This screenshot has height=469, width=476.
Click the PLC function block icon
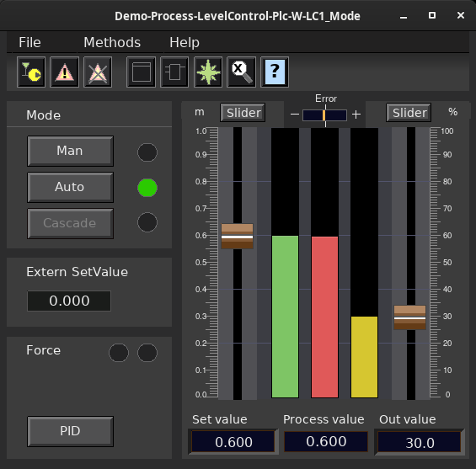(174, 72)
